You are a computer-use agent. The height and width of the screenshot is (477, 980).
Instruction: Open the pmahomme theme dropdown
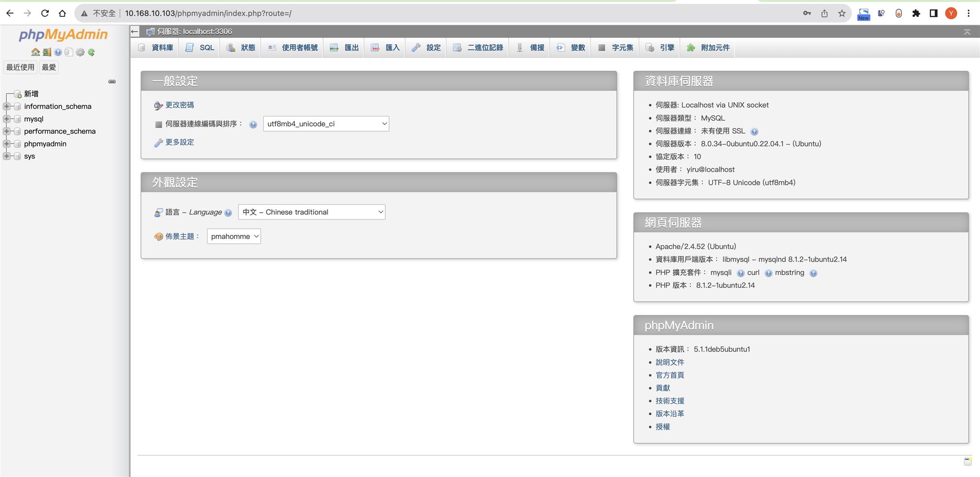tap(234, 236)
